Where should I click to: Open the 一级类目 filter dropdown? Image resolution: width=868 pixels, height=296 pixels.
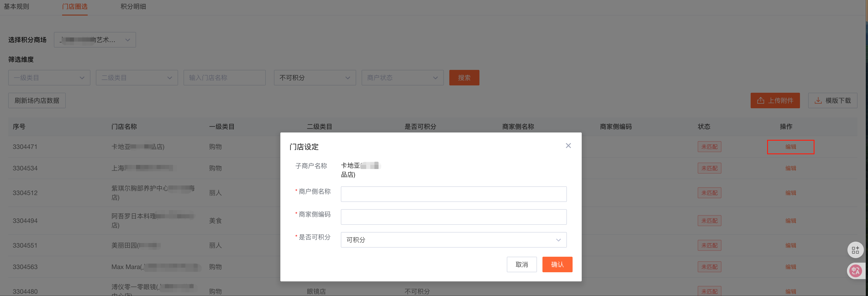click(x=49, y=77)
